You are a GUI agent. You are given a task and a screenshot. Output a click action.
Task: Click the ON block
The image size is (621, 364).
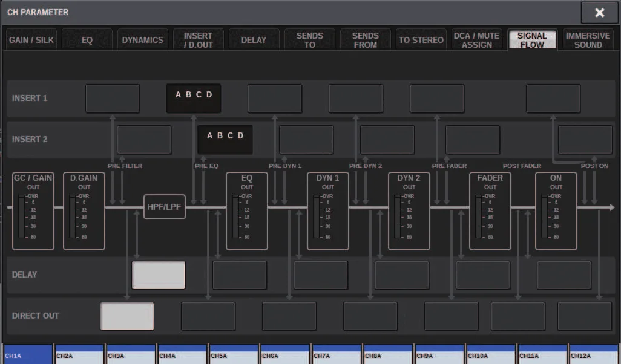(556, 211)
